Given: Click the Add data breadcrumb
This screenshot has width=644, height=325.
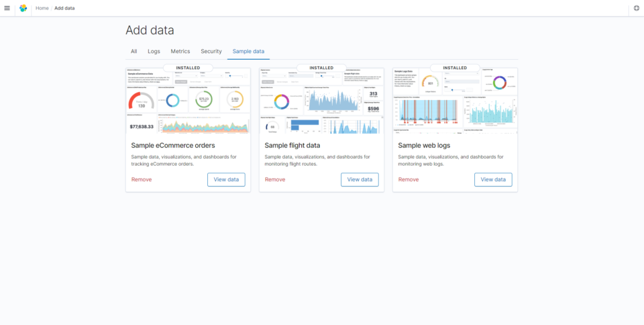Looking at the screenshot, I should pos(64,8).
